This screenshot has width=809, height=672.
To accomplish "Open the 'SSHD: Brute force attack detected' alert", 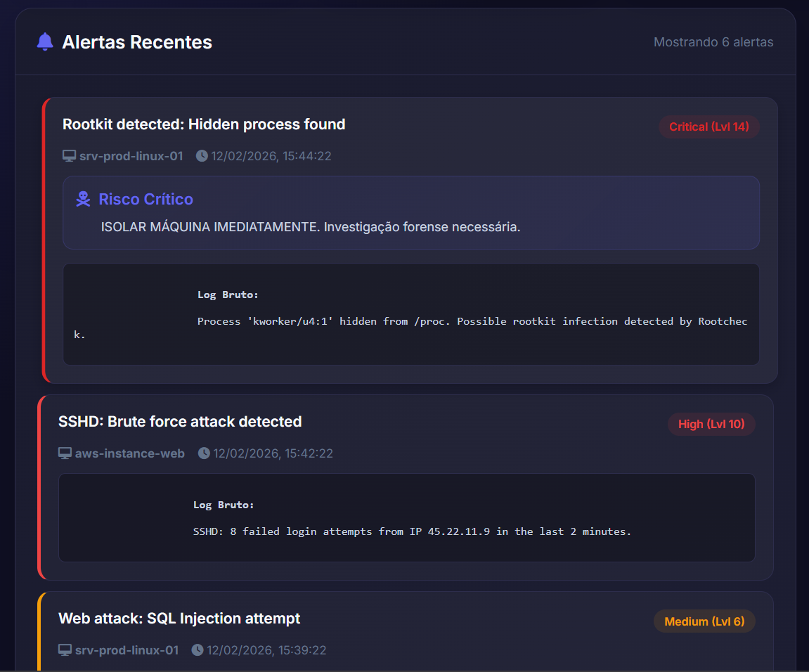I will [x=180, y=422].
